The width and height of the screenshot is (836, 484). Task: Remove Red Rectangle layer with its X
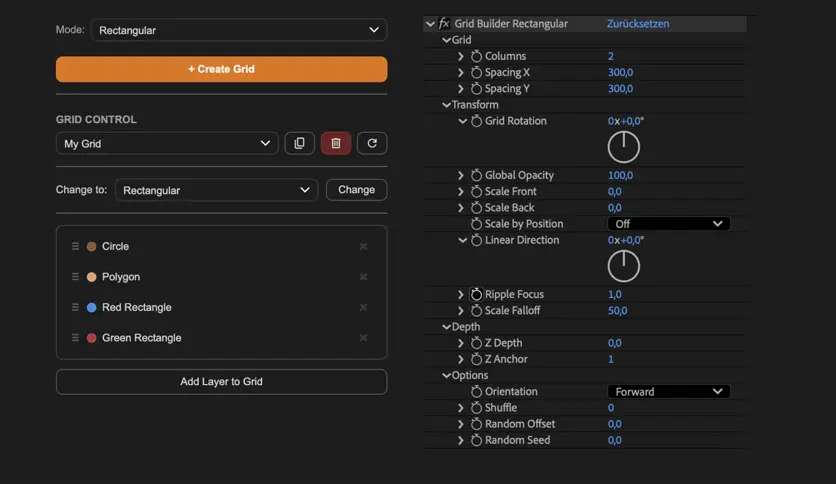pos(363,308)
